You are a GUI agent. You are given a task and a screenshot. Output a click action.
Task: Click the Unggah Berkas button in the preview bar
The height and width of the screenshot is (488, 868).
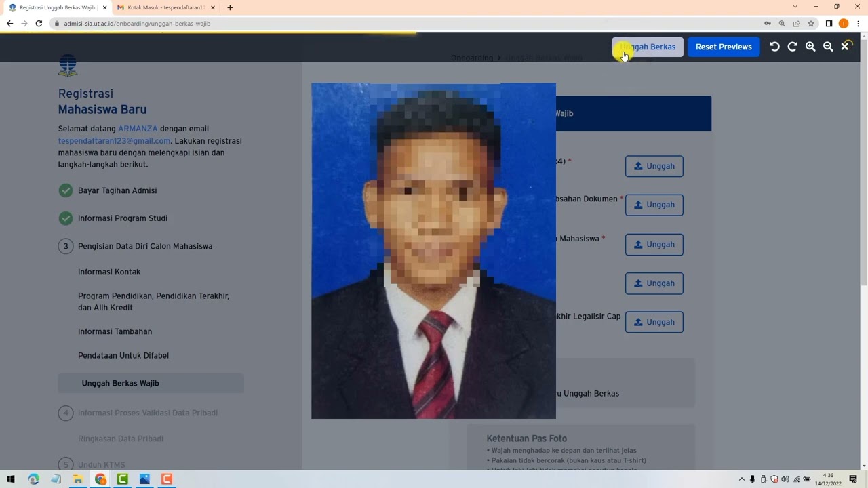click(x=648, y=47)
